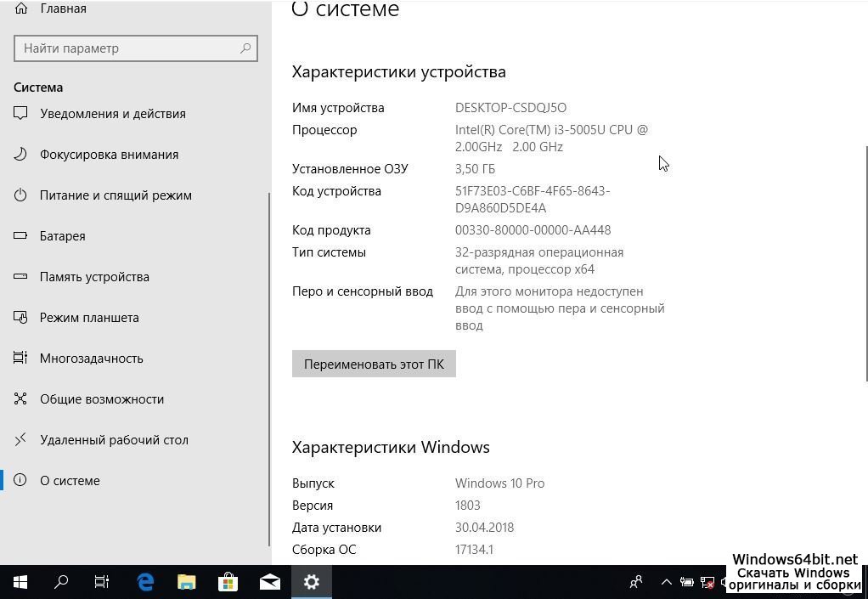Select the Фокусировка внимания moon icon
The height and width of the screenshot is (599, 868).
click(21, 155)
